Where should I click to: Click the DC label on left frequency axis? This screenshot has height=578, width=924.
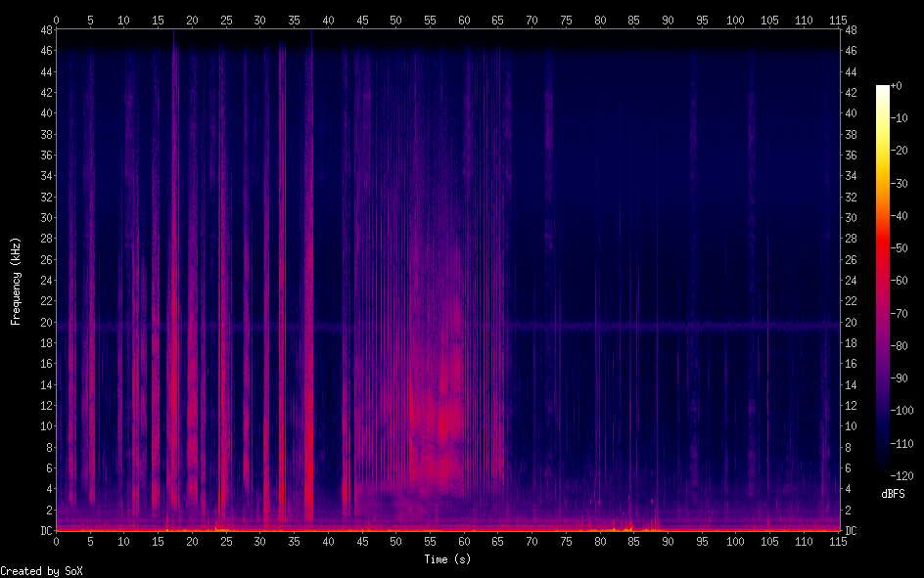click(x=44, y=531)
